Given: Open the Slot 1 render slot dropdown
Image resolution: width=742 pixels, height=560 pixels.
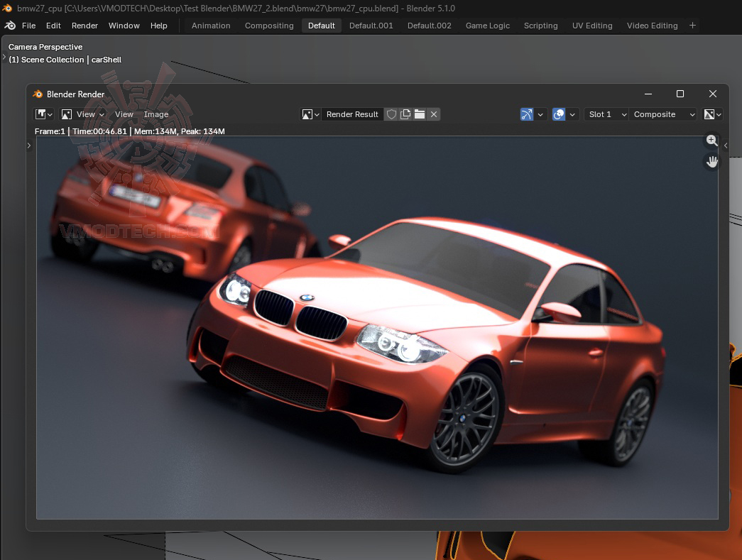Looking at the screenshot, I should click(x=606, y=114).
